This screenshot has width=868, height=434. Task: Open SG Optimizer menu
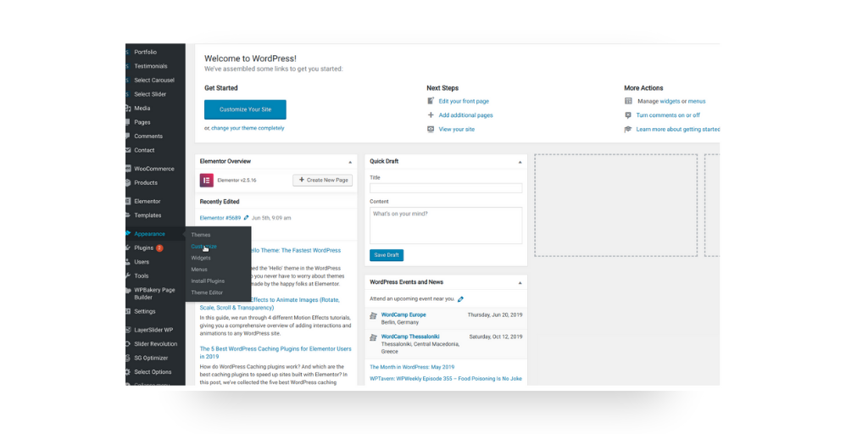click(151, 359)
